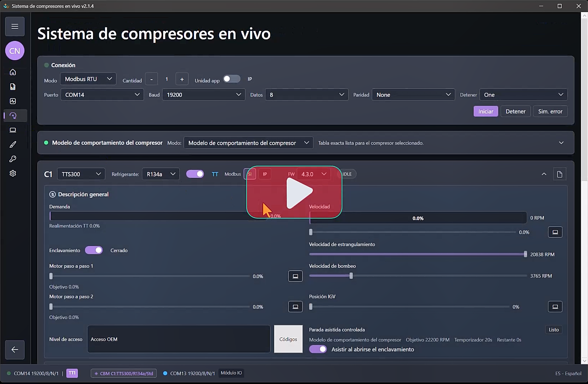Click the Códigos button
This screenshot has width=588, height=384.
point(288,339)
